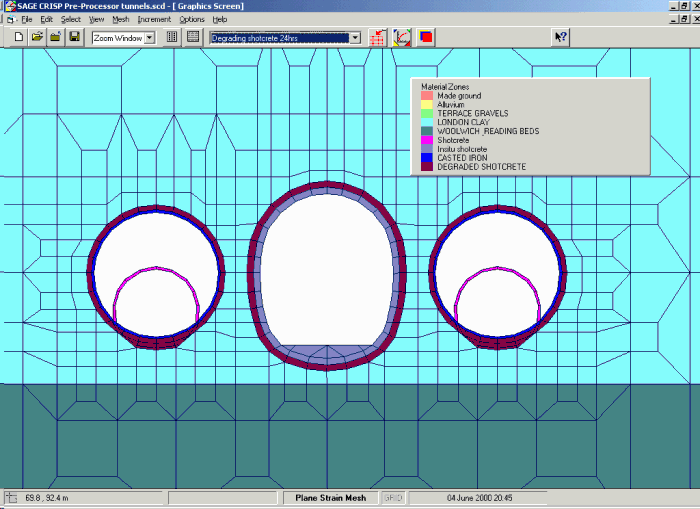700x509 pixels.
Task: Minimize the inner document window
Action: point(674,19)
